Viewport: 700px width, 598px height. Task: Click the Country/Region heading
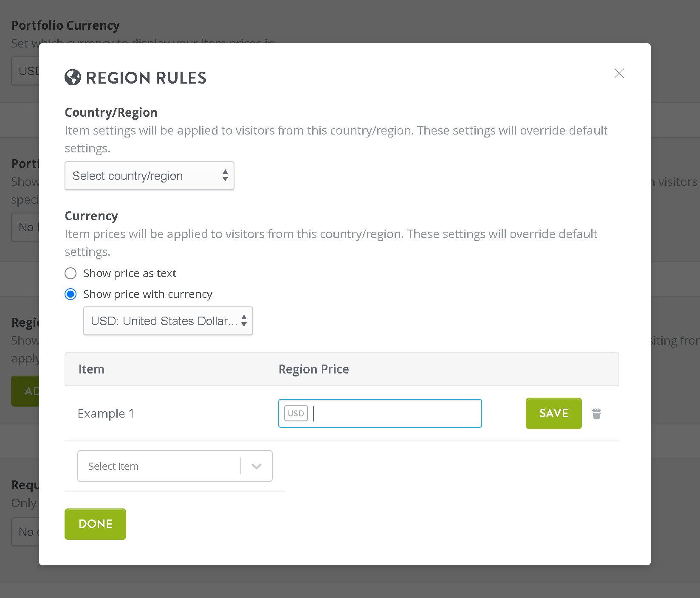(x=111, y=112)
